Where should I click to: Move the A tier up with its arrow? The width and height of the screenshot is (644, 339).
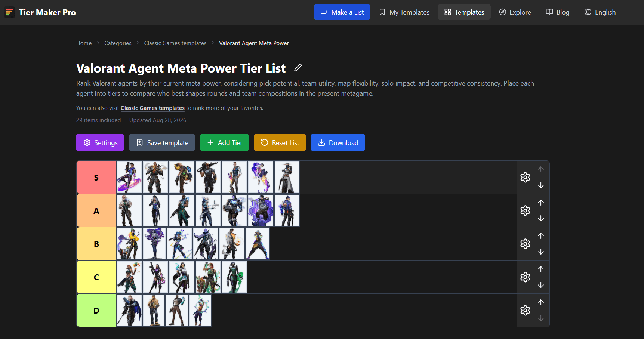tap(541, 203)
